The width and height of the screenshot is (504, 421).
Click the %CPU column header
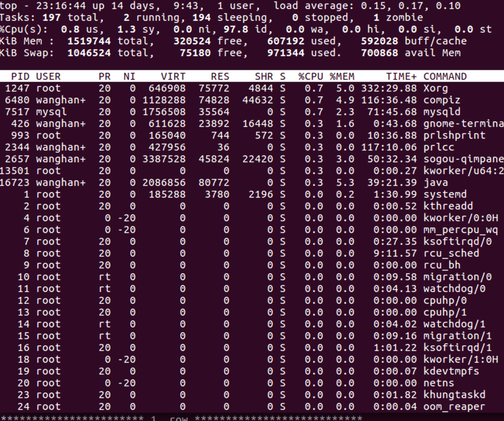click(311, 76)
